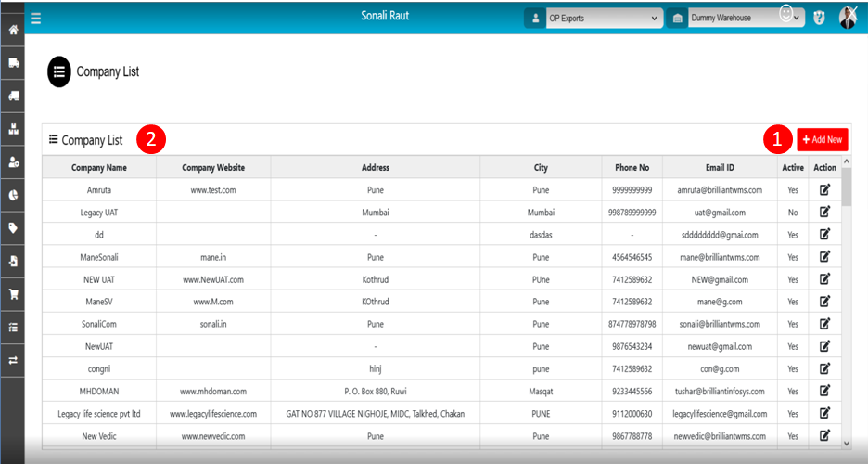The height and width of the screenshot is (464, 868).
Task: Open the user profile avatar menu
Action: tap(849, 18)
